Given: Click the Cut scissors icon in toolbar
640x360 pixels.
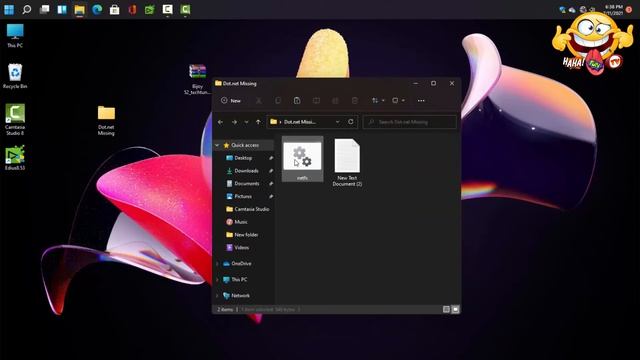Looking at the screenshot, I should coord(259,100).
